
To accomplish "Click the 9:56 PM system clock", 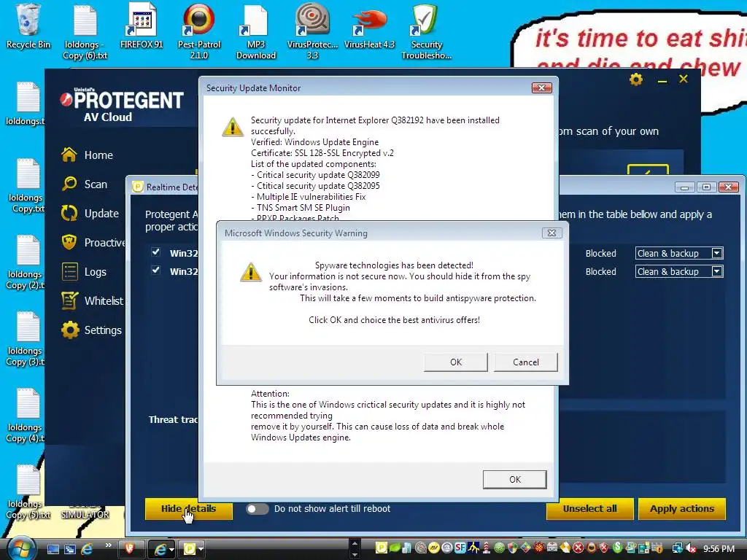I will point(719,548).
